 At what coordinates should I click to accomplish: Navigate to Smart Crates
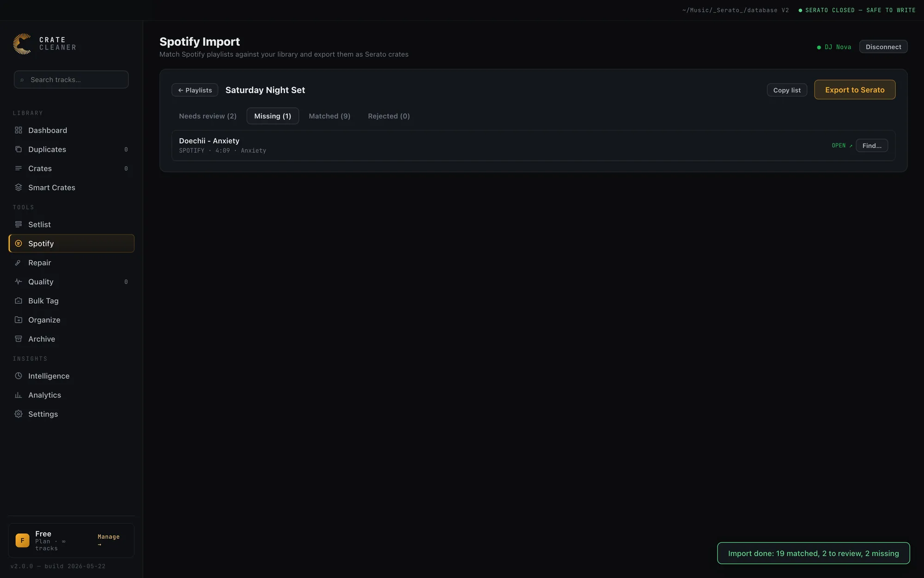click(72, 187)
